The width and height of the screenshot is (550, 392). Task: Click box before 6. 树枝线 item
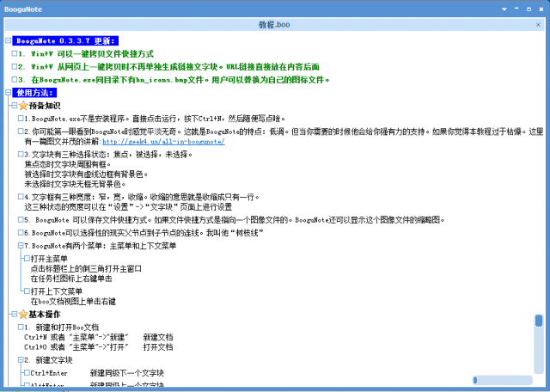tap(21, 233)
